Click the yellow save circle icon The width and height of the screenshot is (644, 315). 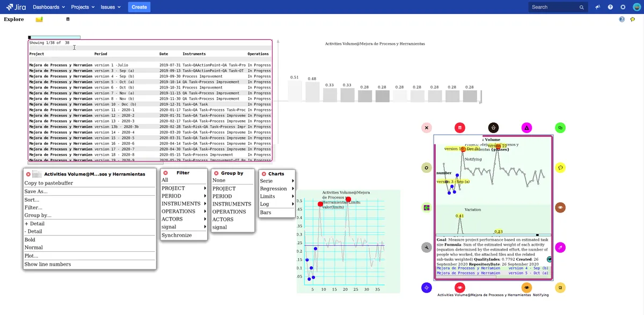click(560, 288)
